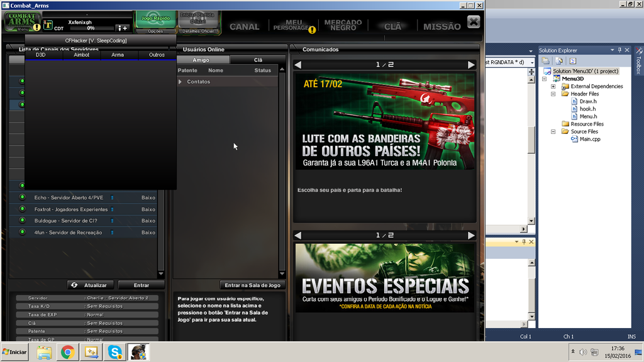Image resolution: width=644 pixels, height=362 pixels.
Task: Pin the Solution Explorer panel with auto-hide icon
Action: (618, 50)
